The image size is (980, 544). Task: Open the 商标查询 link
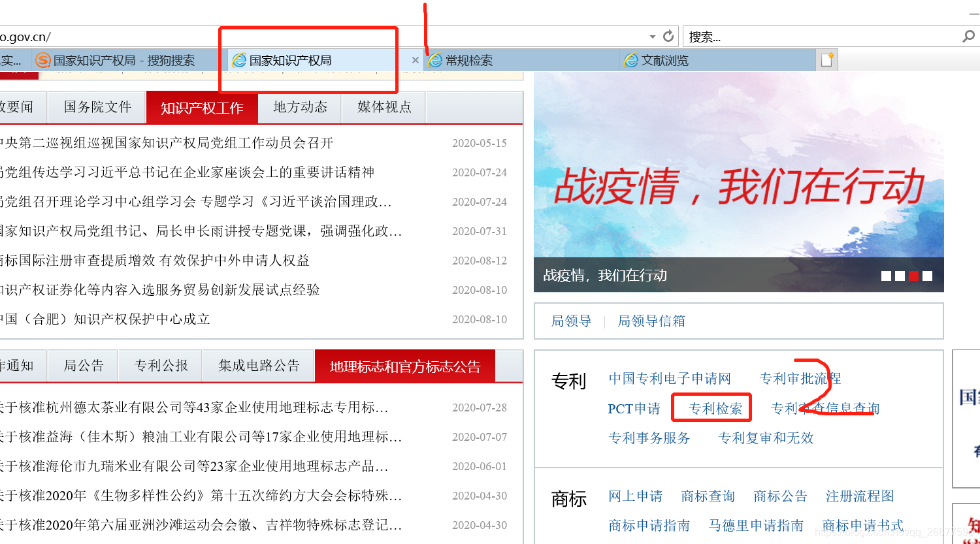(708, 496)
